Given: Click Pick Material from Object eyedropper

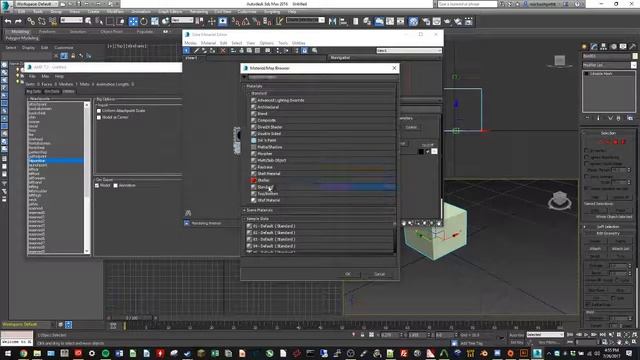Looking at the screenshot, I should tap(196, 51).
